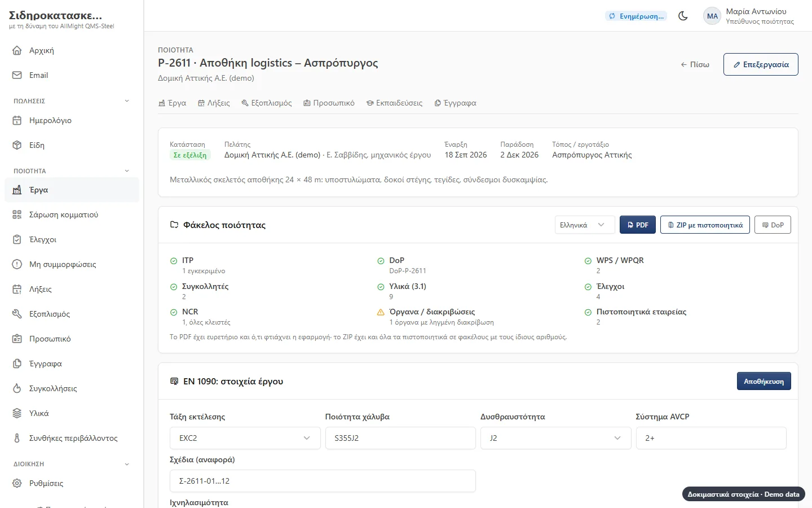Collapse the ΔΙΟΙΚΗΣΗ sidebar section
This screenshot has width=812, height=508.
coord(127,464)
